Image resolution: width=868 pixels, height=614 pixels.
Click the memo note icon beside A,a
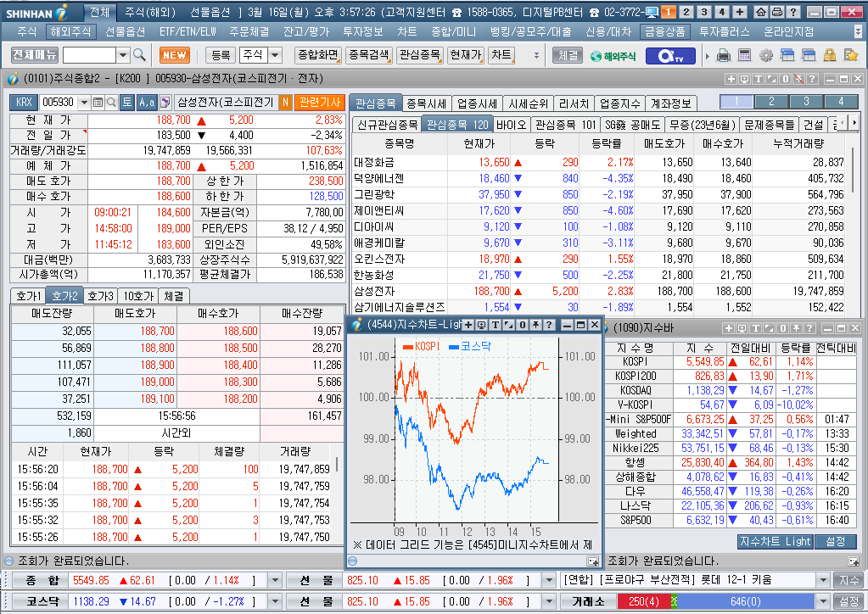coord(165,103)
